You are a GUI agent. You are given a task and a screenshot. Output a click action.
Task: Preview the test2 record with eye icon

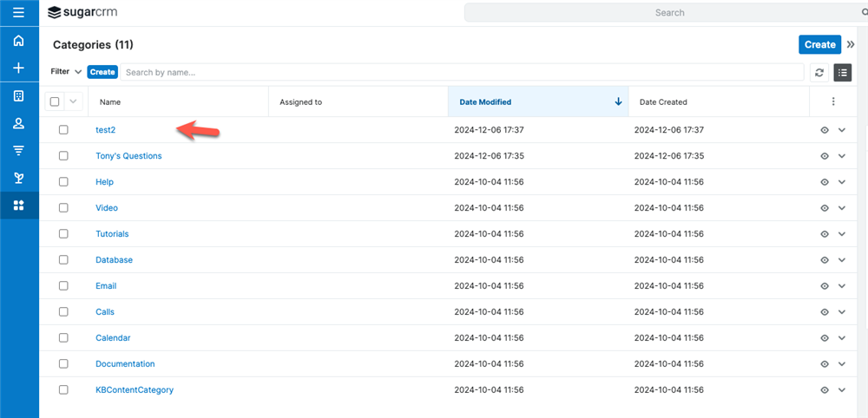click(825, 130)
